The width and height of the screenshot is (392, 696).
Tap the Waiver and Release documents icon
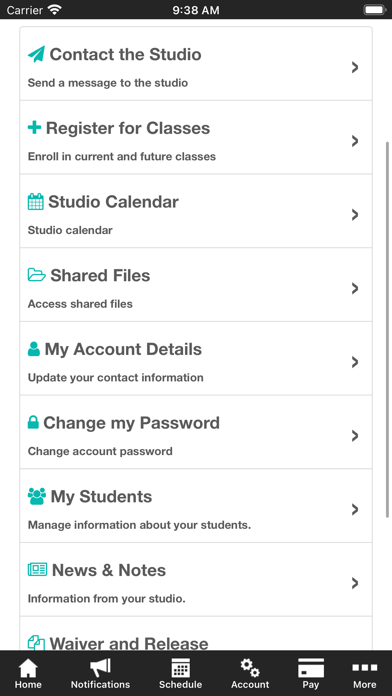tap(36, 643)
